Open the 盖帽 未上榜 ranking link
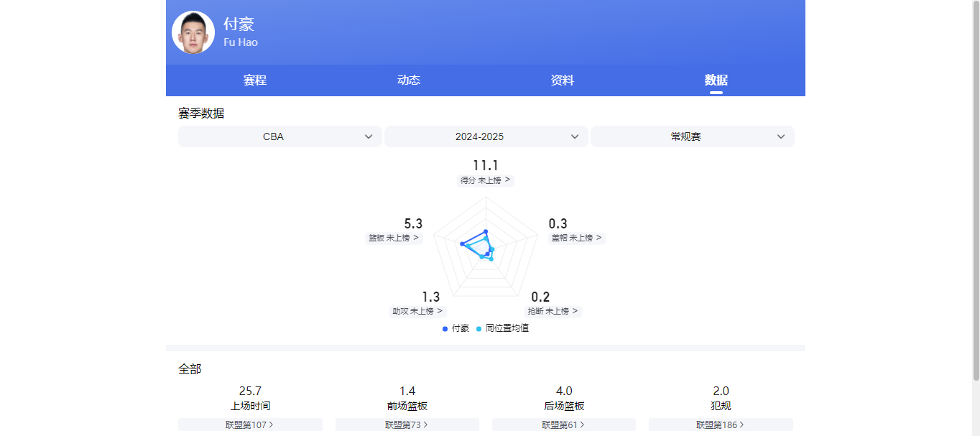 577,238
